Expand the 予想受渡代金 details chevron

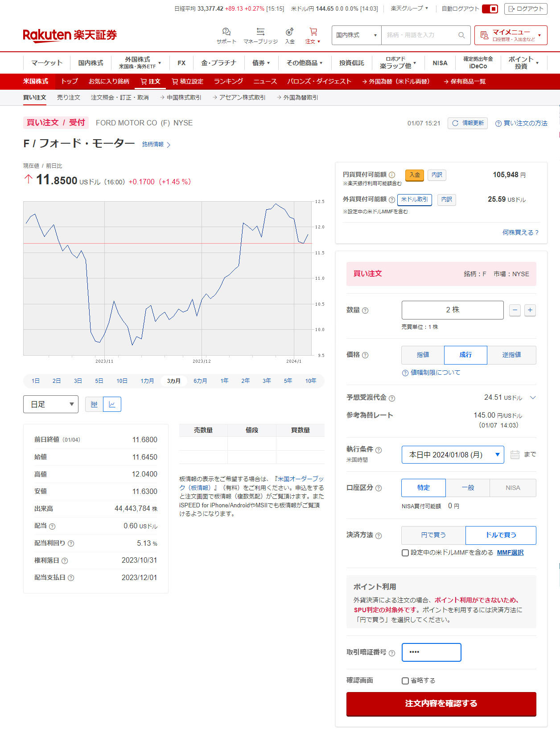pyautogui.click(x=532, y=398)
